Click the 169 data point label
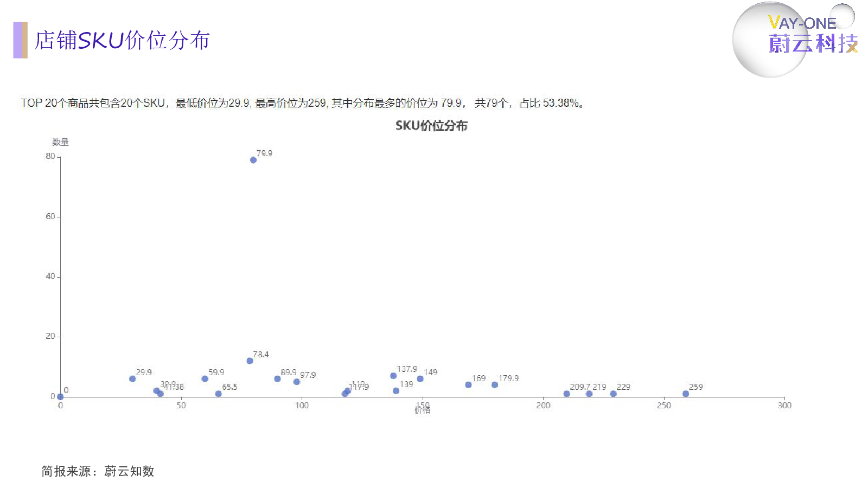868x488 pixels. click(x=478, y=378)
